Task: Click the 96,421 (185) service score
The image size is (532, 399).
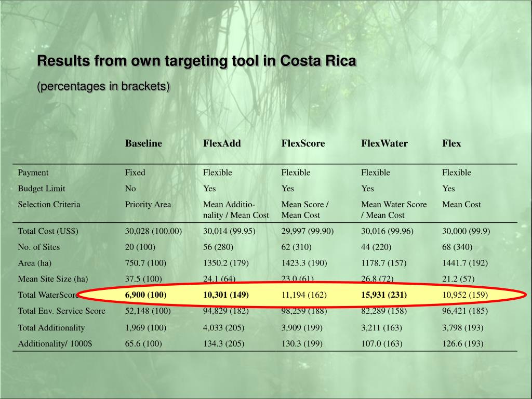Action: click(465, 311)
